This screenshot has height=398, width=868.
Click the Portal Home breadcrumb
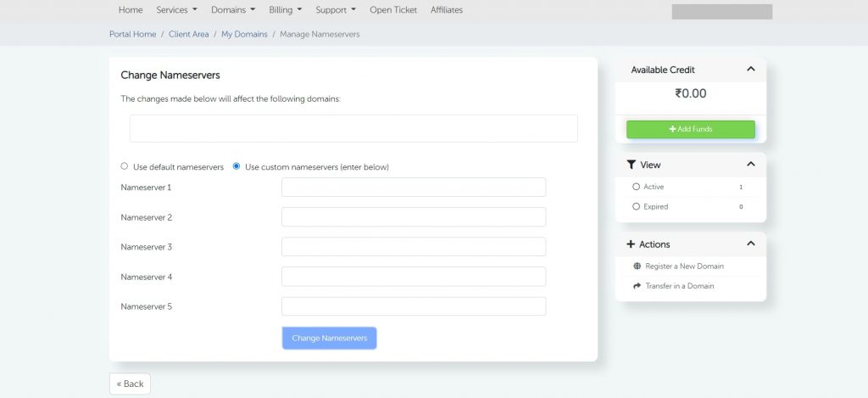(x=133, y=34)
